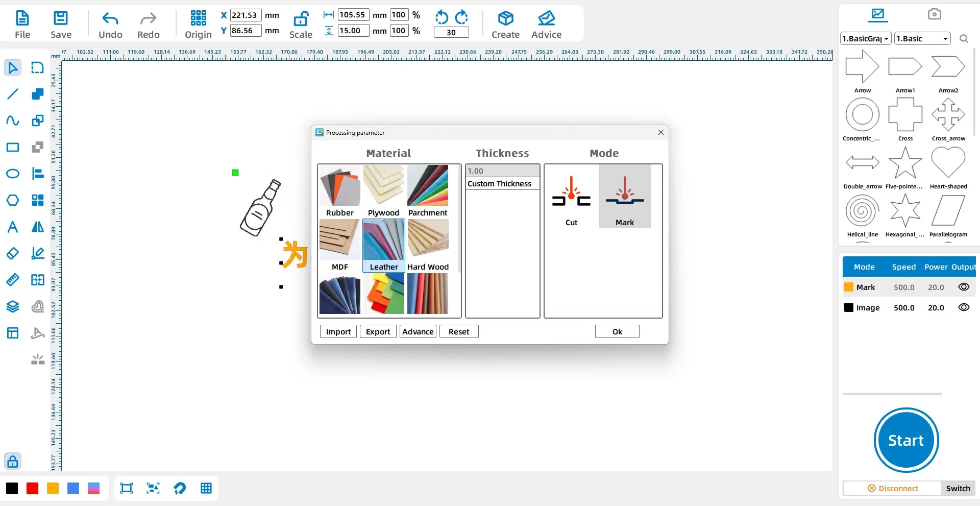Select the text tool
The height and width of the screenshot is (506, 980).
point(13,227)
